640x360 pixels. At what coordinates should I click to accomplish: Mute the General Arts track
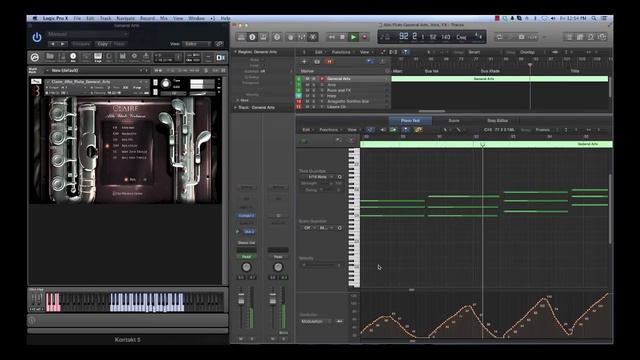click(308, 79)
